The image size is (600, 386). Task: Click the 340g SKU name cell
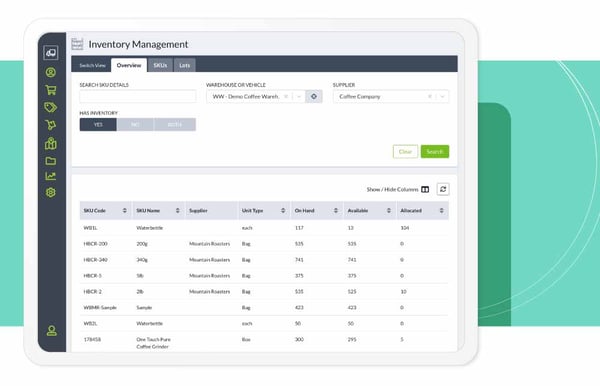click(x=142, y=260)
